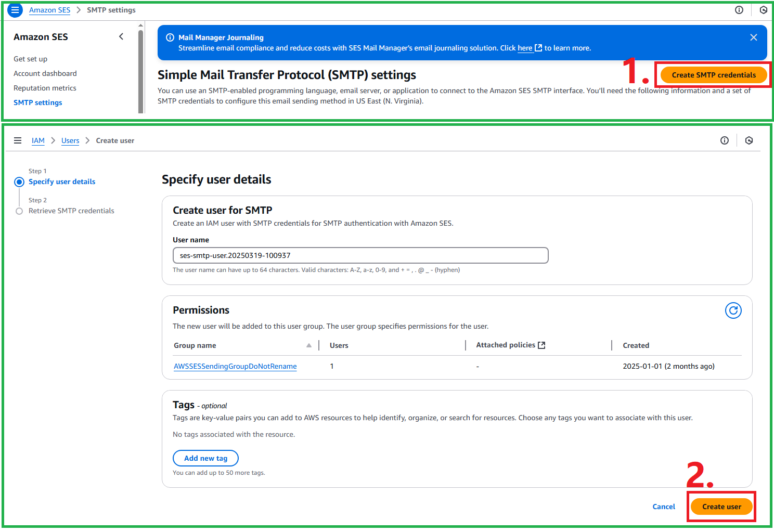Collapse the Amazon SES sidebar with chevron
774x532 pixels.
pyautogui.click(x=121, y=36)
